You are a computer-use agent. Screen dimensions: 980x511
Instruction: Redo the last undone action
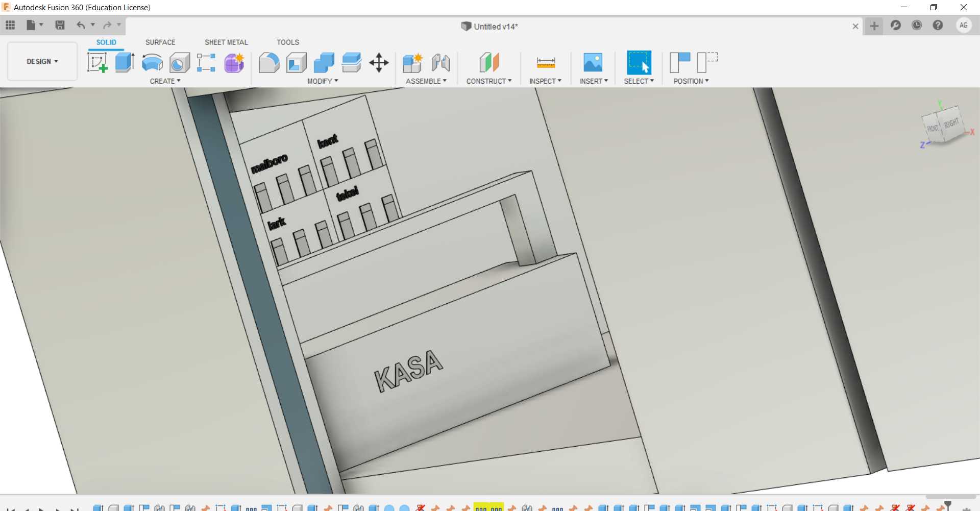(x=107, y=25)
